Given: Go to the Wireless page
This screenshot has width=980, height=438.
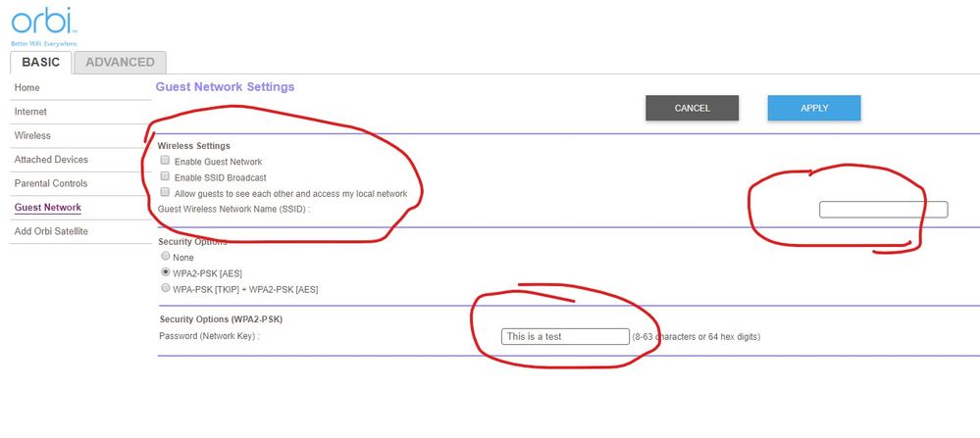Looking at the screenshot, I should pos(32,135).
